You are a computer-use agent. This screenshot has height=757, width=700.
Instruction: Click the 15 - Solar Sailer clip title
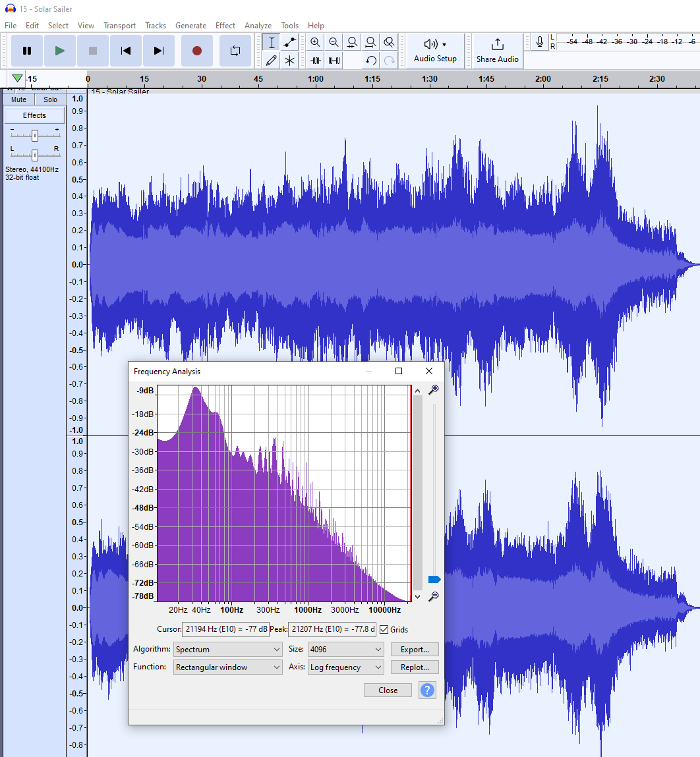pyautogui.click(x=120, y=92)
